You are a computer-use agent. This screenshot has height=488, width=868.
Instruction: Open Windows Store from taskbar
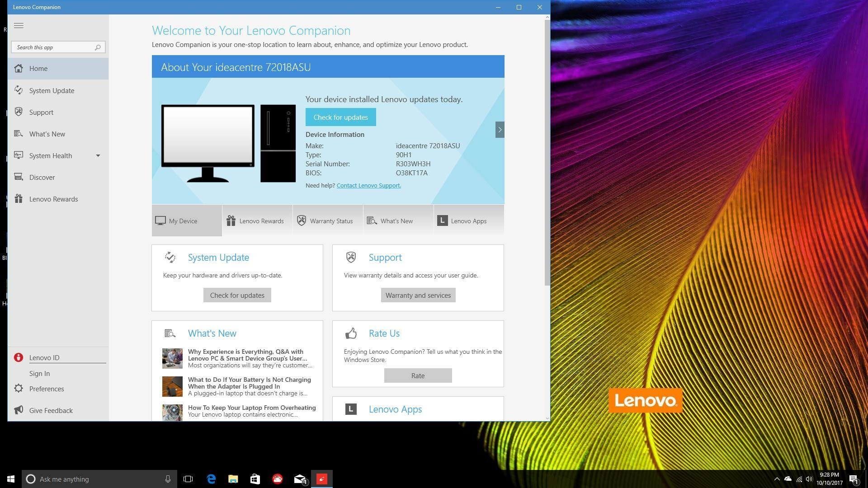(255, 479)
